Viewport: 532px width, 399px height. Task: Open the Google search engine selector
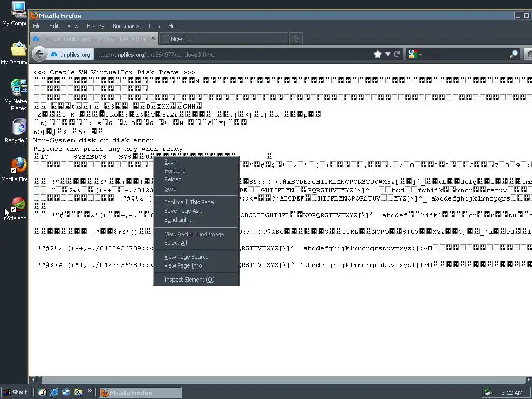[415, 54]
